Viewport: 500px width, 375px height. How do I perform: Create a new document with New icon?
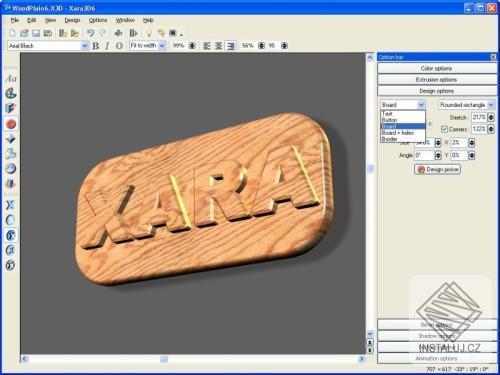(12, 33)
